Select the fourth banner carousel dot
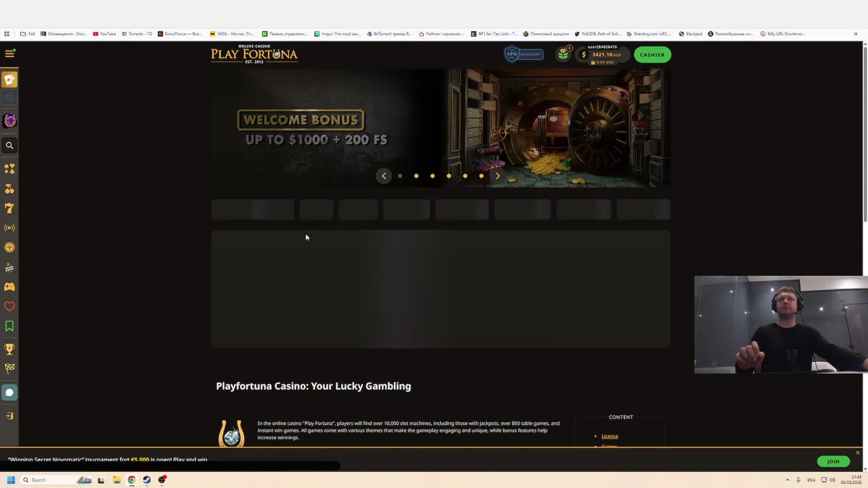This screenshot has height=488, width=868. [449, 176]
